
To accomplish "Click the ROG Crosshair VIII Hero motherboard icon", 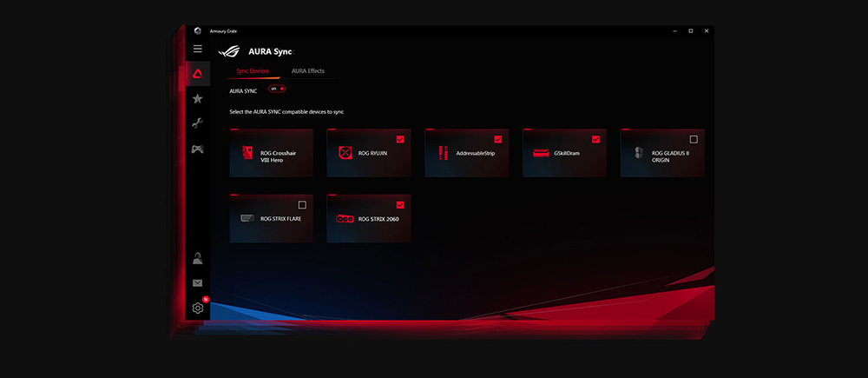I will pos(247,153).
